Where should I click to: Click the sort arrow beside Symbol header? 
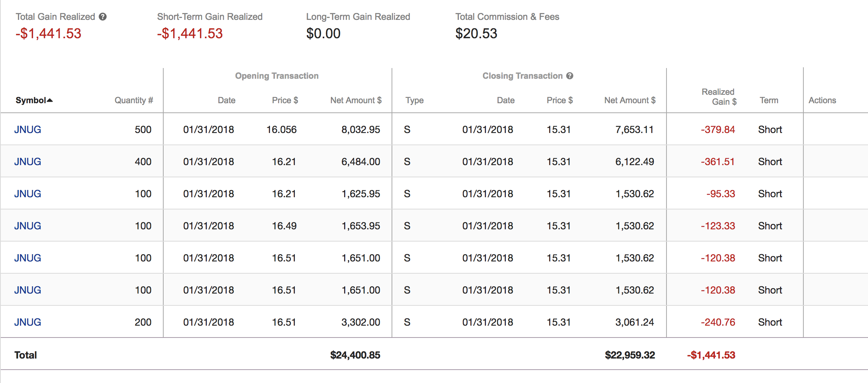tap(50, 100)
